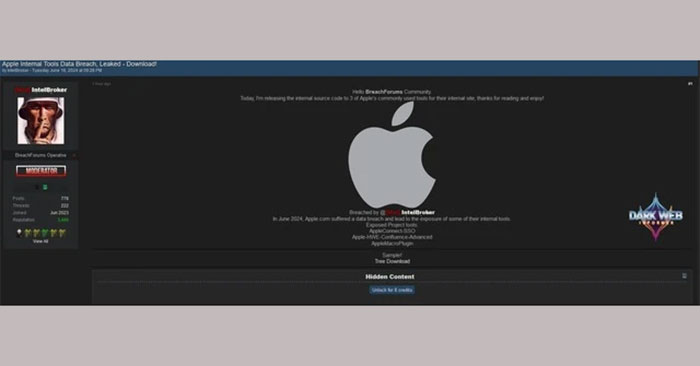The height and width of the screenshot is (366, 700).
Task: Click the large Apple logo image
Action: 392,155
